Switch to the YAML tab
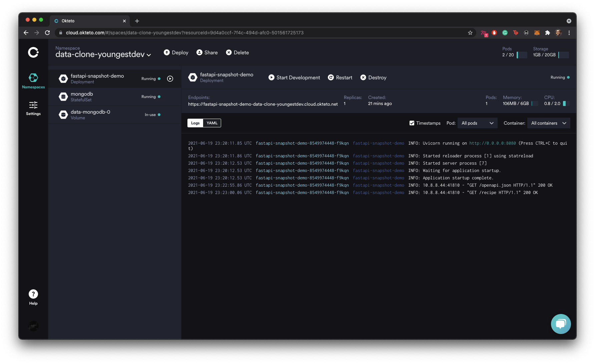595x364 pixels. coord(212,123)
